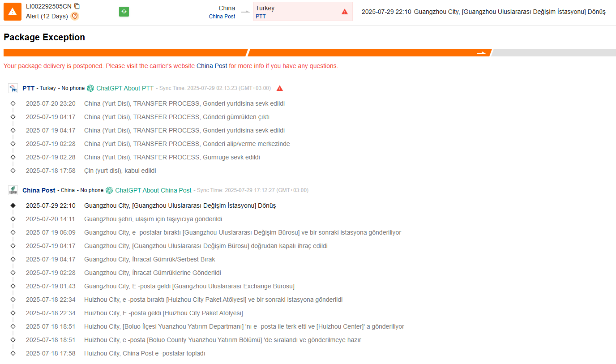Click the China Post carrier name heading
This screenshot has height=364, width=616.
pos(39,190)
